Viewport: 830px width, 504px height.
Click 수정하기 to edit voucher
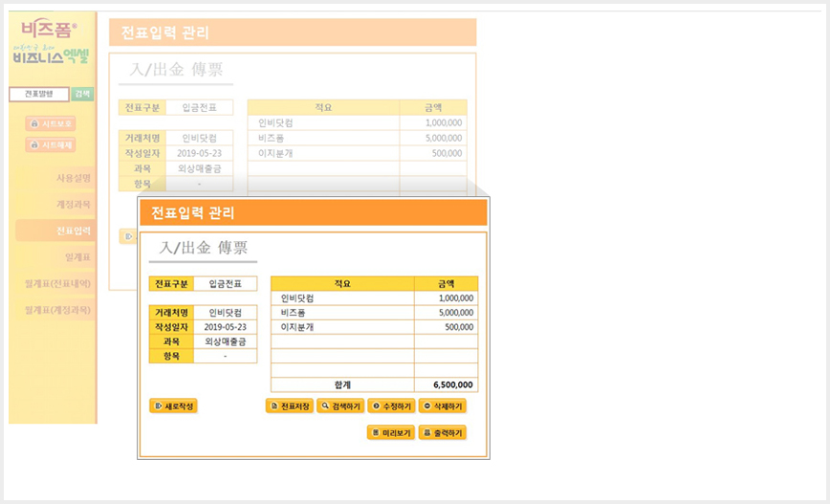[x=391, y=406]
